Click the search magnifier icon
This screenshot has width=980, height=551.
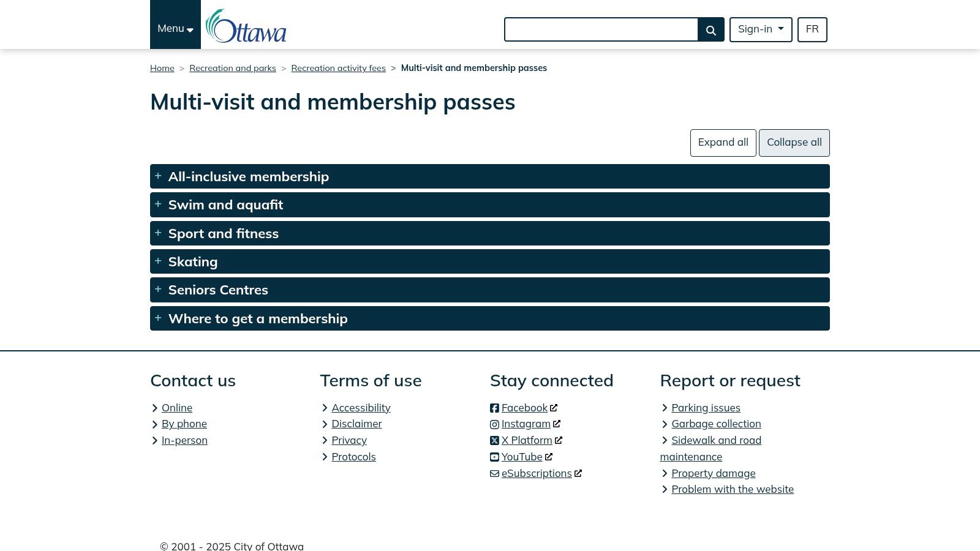710,29
